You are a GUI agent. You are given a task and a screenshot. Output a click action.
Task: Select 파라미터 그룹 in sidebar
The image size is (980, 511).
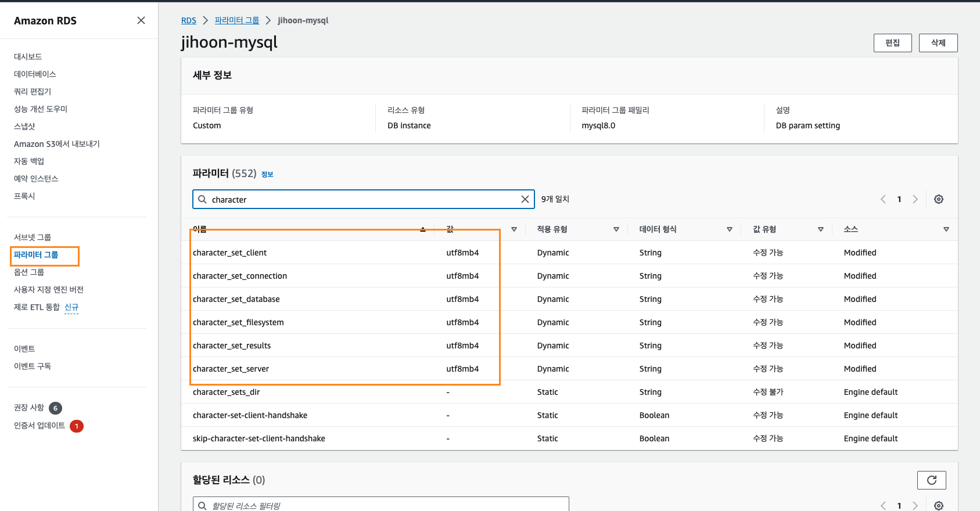[36, 255]
